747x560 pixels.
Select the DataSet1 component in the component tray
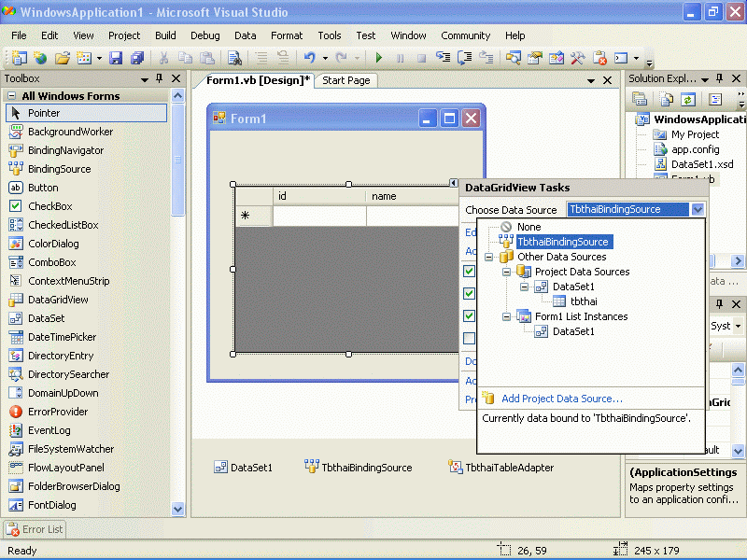(x=244, y=468)
